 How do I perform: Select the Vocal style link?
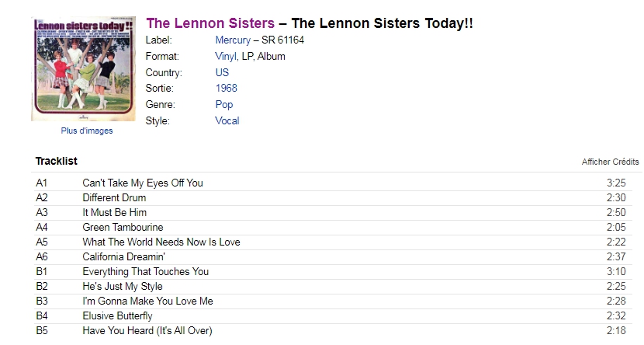coord(227,120)
